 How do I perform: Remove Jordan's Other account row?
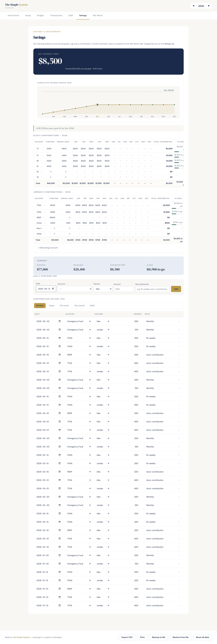[x=45, y=234]
